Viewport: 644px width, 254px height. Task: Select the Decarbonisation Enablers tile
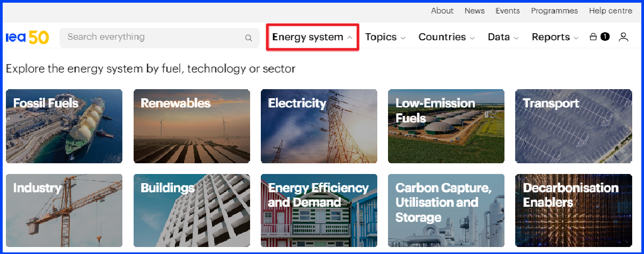point(574,211)
